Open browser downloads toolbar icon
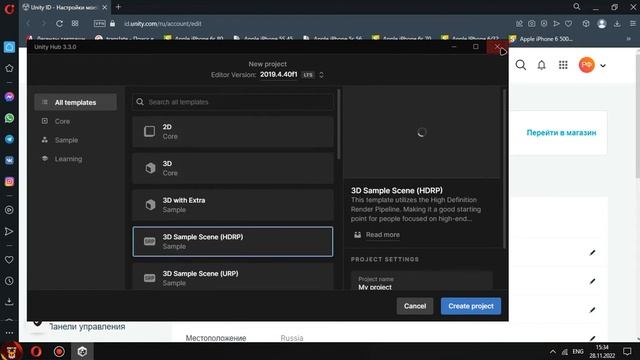 coord(617,24)
